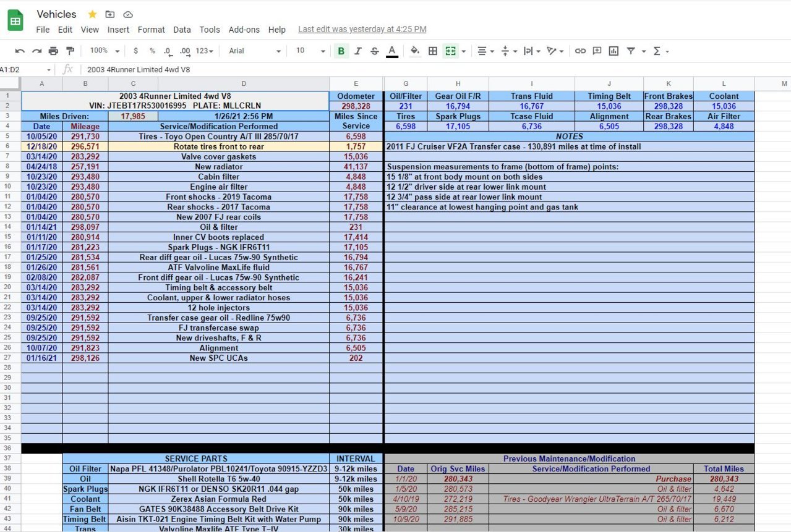Open text wrapping dropdown
Screen dimensions: 791x532
click(x=531, y=51)
